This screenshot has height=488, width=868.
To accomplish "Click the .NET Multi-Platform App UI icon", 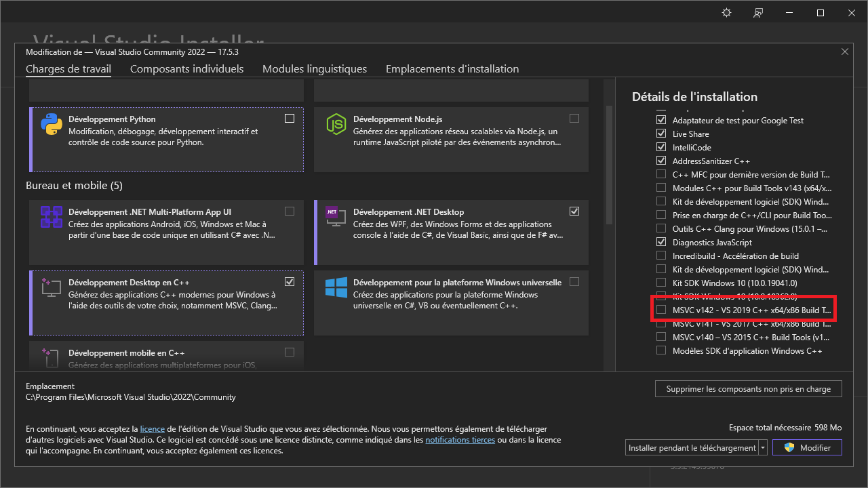I will (x=52, y=217).
